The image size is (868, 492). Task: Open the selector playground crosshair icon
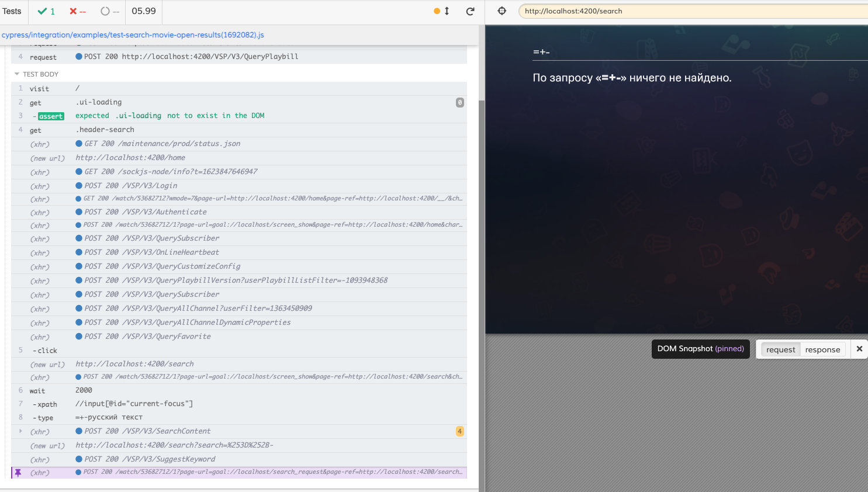pyautogui.click(x=502, y=11)
